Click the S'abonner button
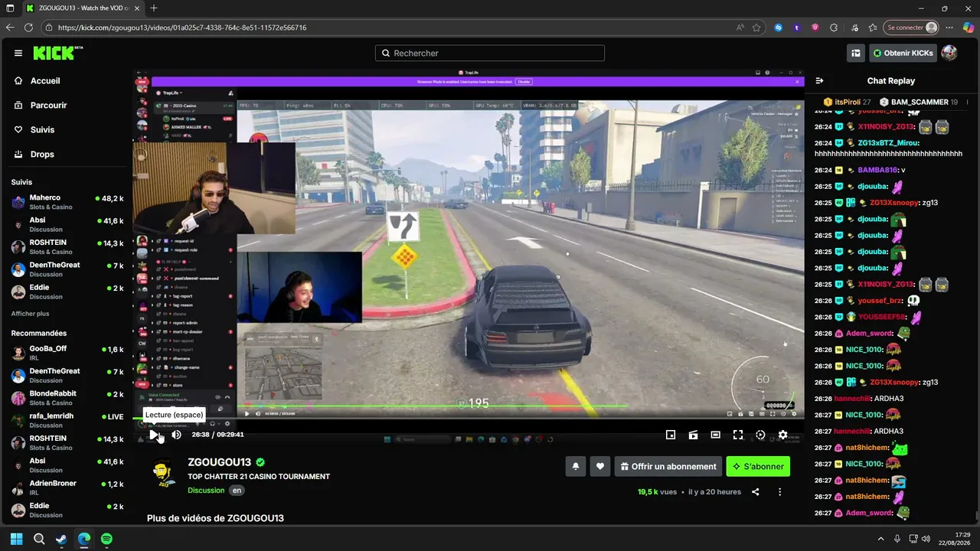The height and width of the screenshot is (551, 980). 758,466
